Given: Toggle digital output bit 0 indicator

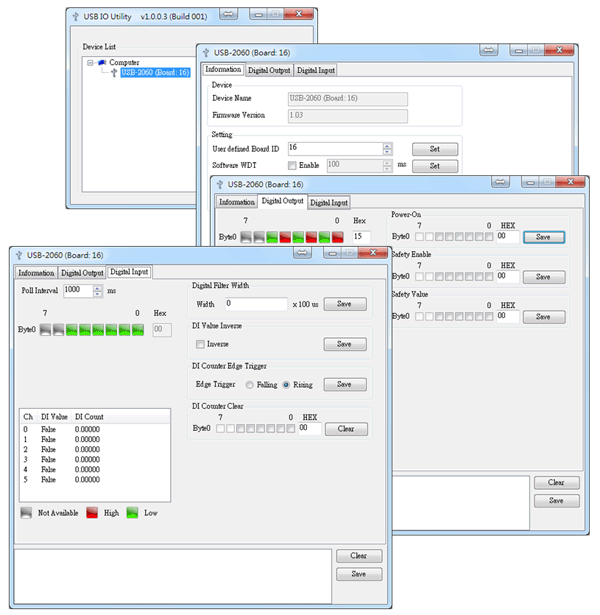Looking at the screenshot, I should coord(337,237).
